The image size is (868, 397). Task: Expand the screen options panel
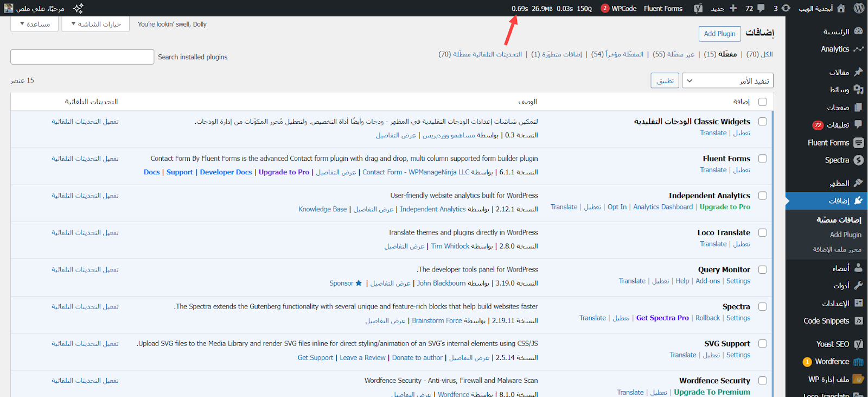coord(95,24)
